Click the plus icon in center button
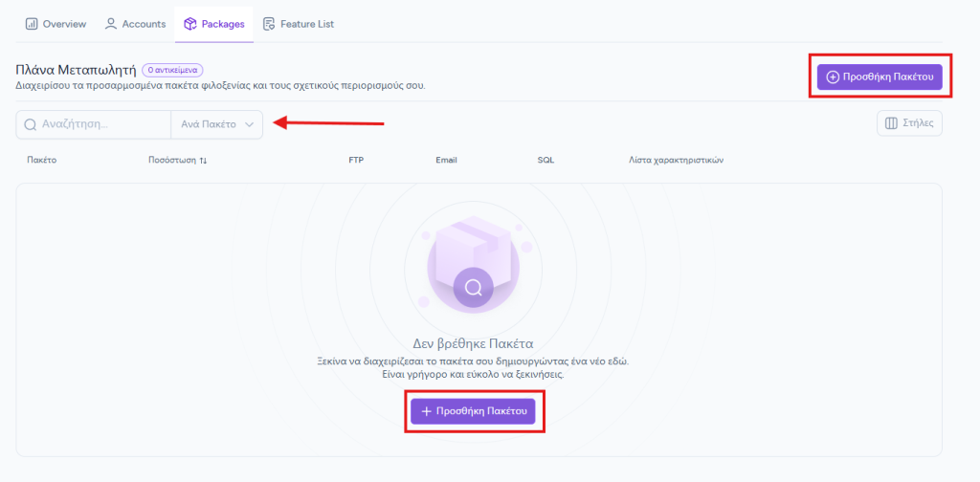The height and width of the screenshot is (482, 980). 426,411
